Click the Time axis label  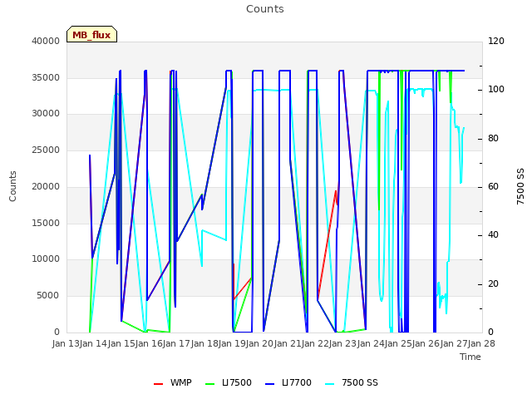coord(470,357)
